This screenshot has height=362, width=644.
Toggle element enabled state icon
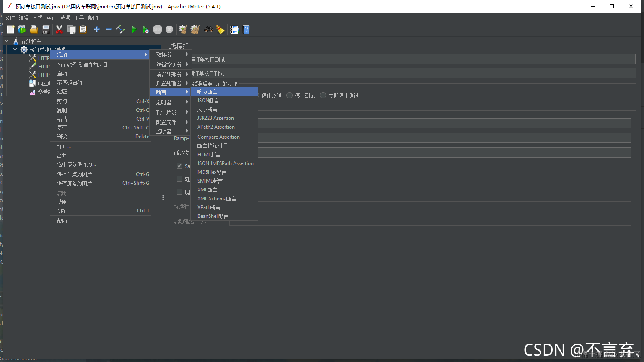click(x=120, y=29)
